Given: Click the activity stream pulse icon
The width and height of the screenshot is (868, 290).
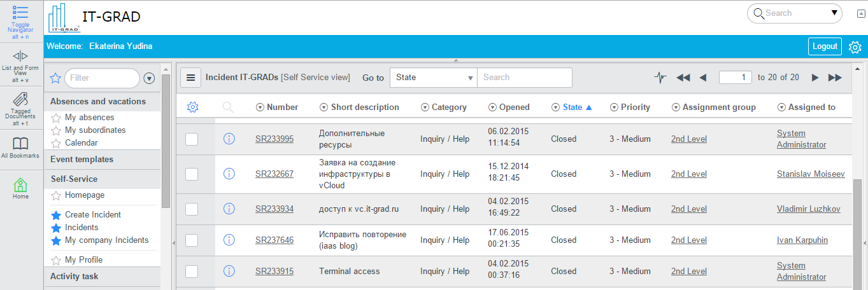Looking at the screenshot, I should point(660,78).
